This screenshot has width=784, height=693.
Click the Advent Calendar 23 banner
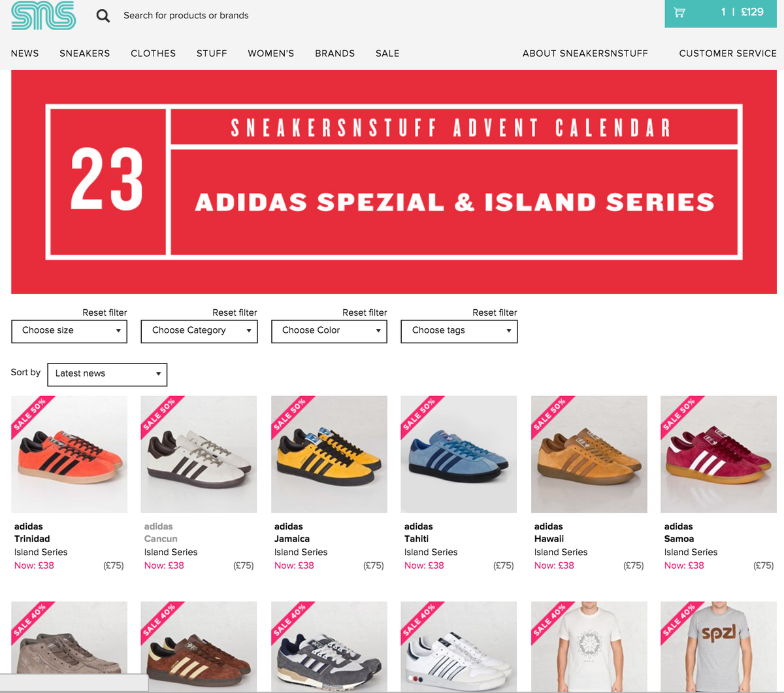[394, 182]
